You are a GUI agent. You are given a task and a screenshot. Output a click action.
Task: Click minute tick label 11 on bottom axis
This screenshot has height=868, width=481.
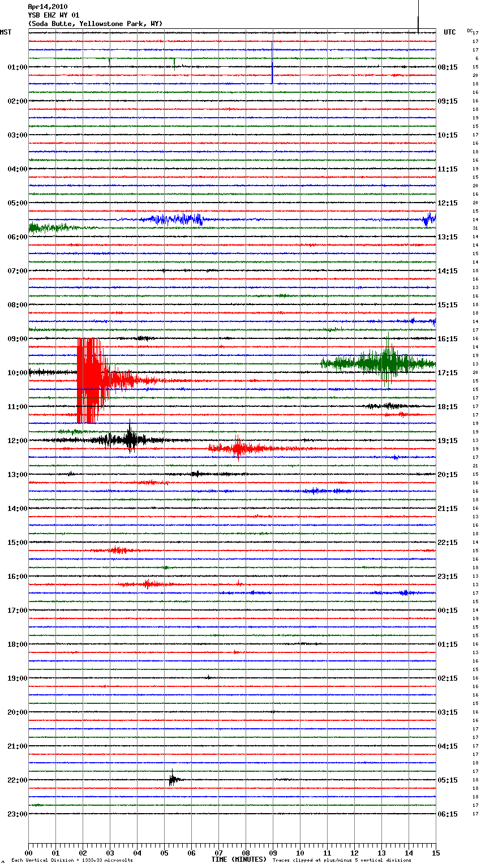pos(327,853)
